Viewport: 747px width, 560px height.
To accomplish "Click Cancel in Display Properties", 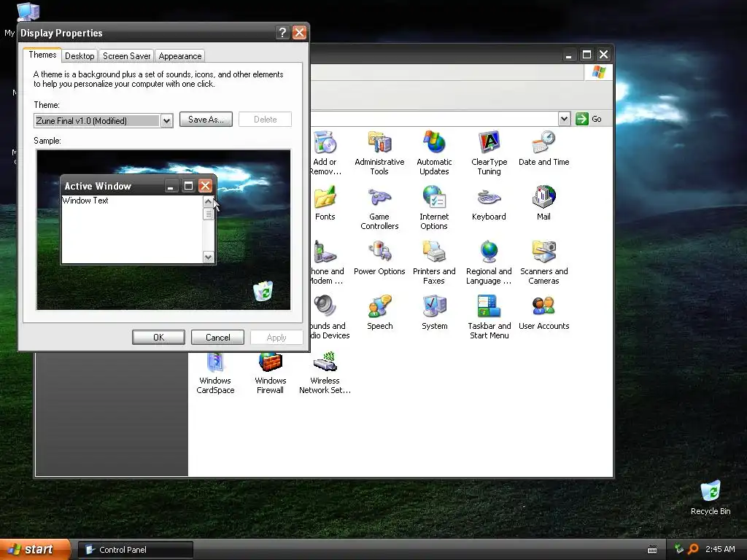I will pyautogui.click(x=217, y=337).
